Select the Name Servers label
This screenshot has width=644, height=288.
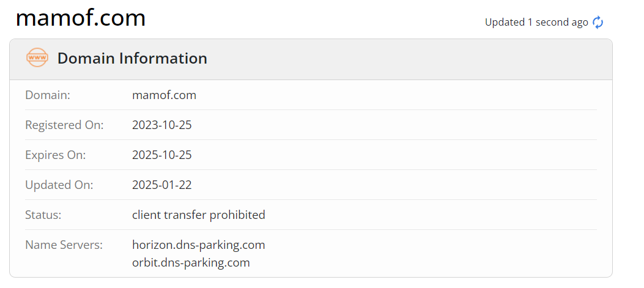tap(64, 245)
